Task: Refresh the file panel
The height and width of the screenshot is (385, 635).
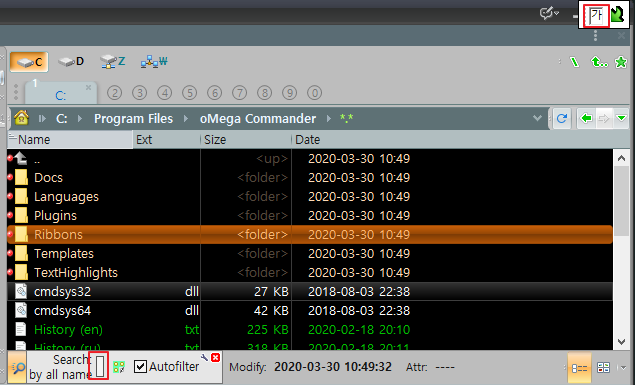Action: click(562, 118)
